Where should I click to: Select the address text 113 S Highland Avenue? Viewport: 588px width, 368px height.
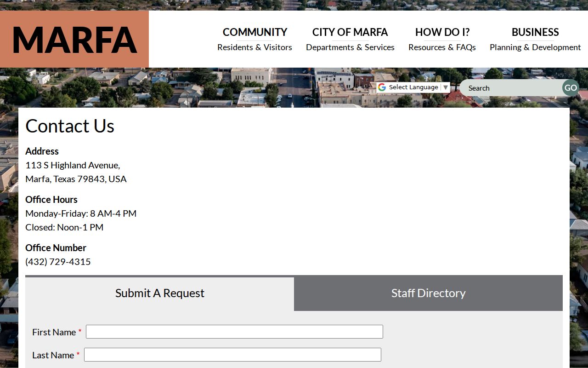click(73, 165)
